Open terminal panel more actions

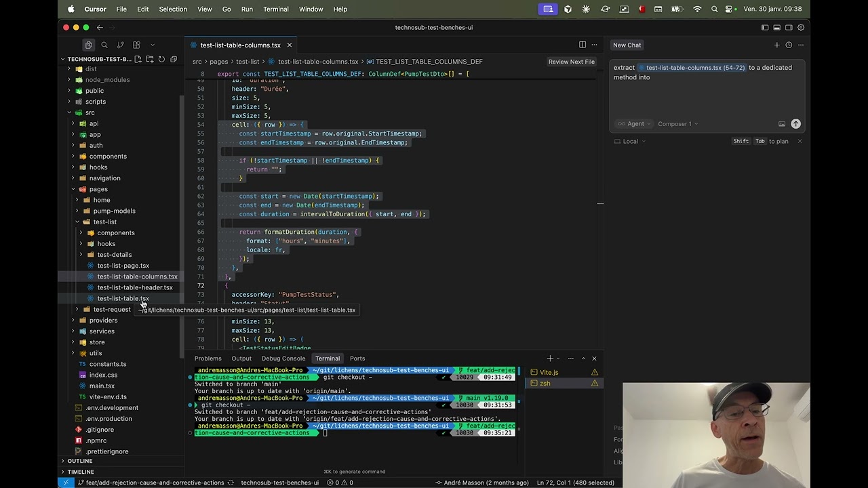(x=571, y=359)
